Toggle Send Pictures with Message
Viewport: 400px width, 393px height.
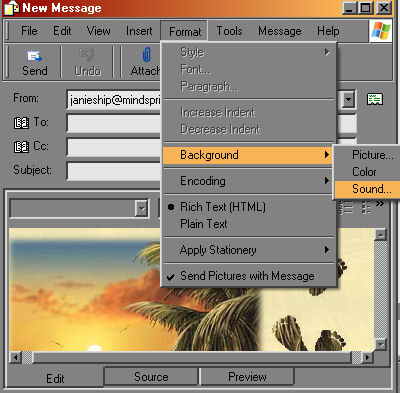[249, 276]
